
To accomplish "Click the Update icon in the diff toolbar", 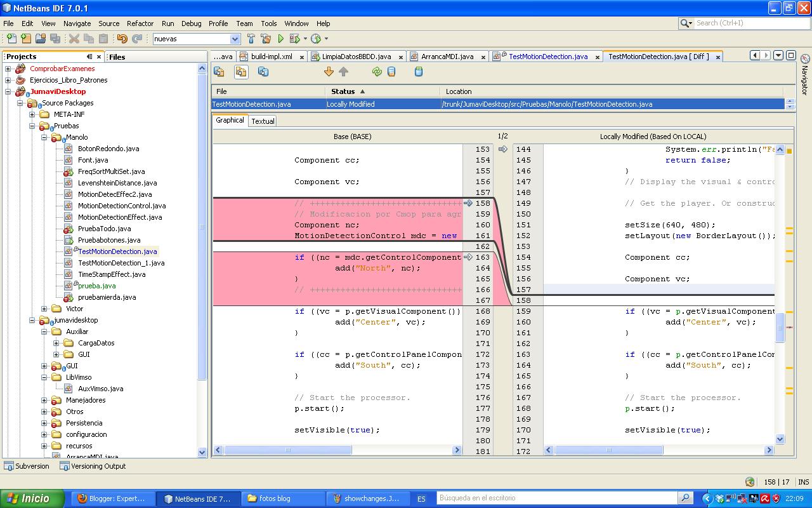I will click(390, 71).
